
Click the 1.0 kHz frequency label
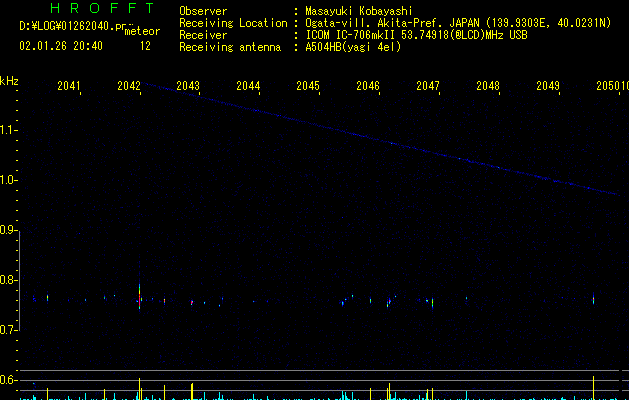(x=8, y=180)
